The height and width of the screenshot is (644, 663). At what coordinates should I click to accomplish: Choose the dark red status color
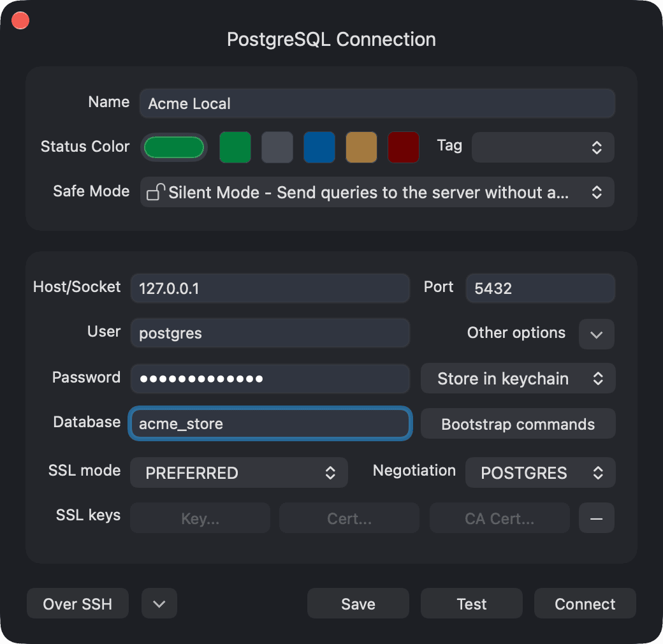[x=404, y=147]
